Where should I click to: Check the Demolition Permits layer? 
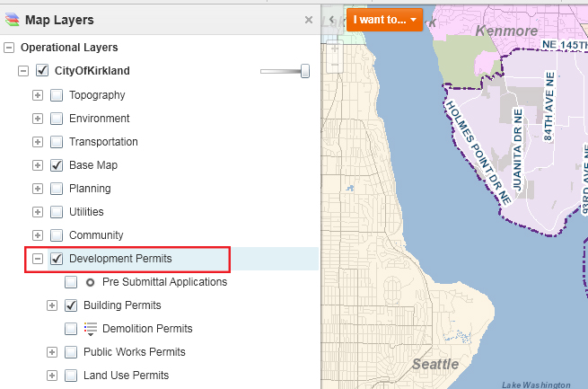71,329
